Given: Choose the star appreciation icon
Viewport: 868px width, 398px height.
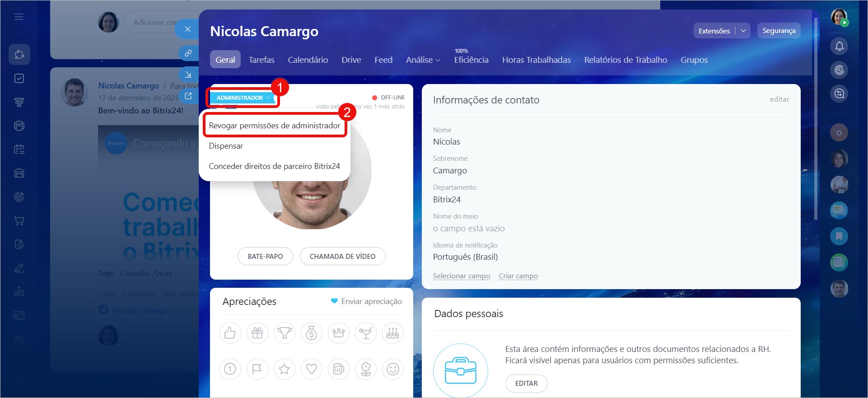Looking at the screenshot, I should click(284, 369).
